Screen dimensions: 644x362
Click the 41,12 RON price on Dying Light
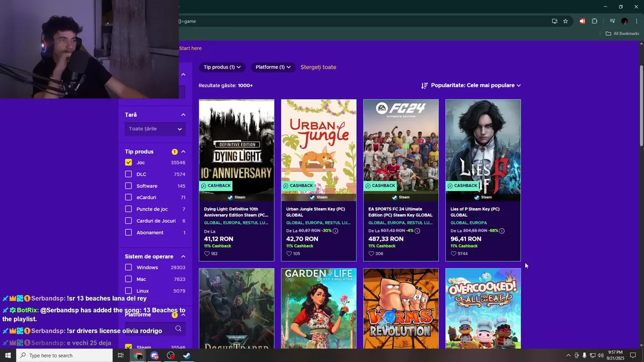[x=219, y=239]
